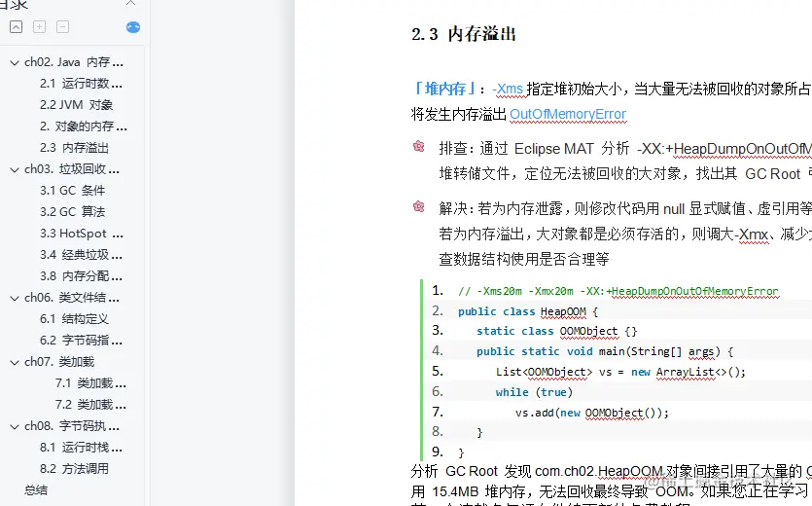Click the expand-all plus icon in outline
Image resolution: width=812 pixels, height=506 pixels.
[39, 27]
